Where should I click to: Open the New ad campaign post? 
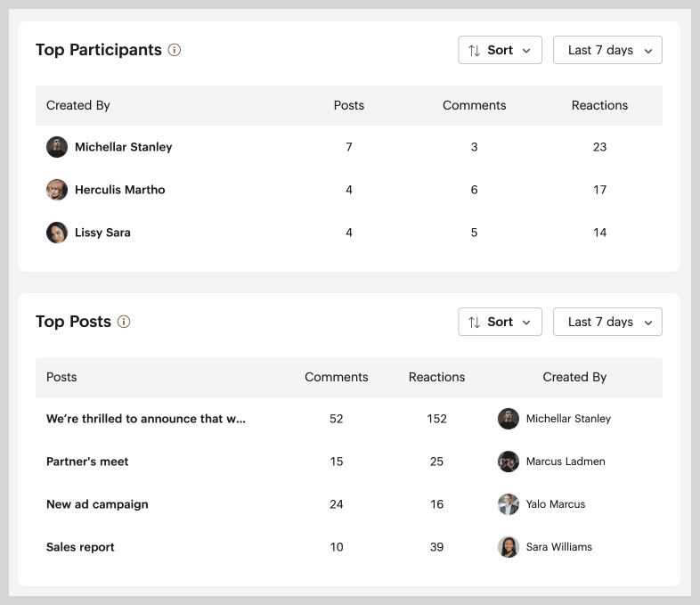[97, 504]
